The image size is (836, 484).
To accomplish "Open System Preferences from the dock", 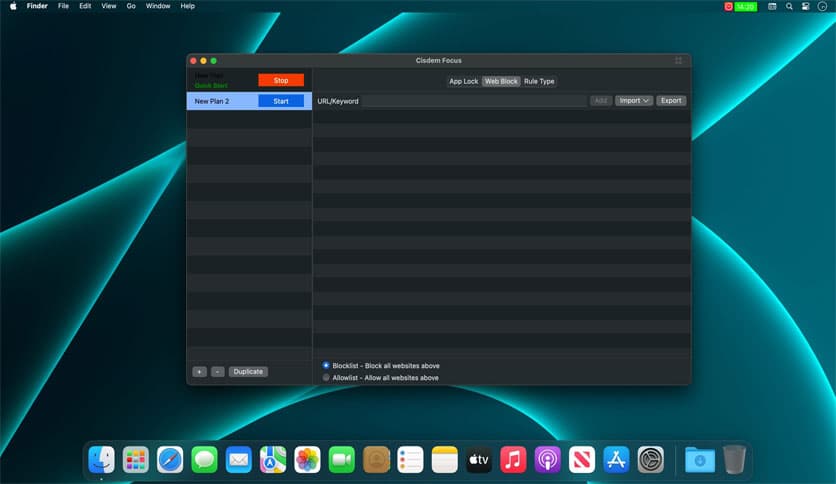I will click(x=651, y=459).
